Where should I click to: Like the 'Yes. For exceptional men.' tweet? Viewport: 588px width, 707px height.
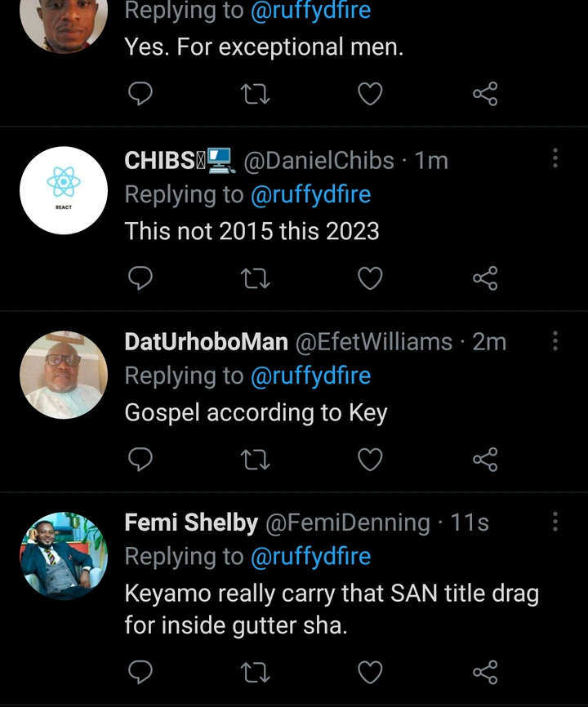(370, 95)
